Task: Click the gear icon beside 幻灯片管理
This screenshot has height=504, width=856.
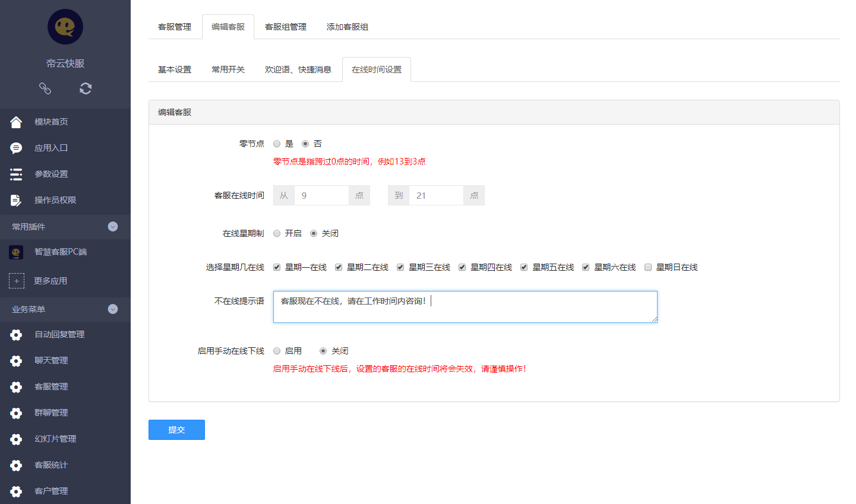Action: (x=16, y=439)
